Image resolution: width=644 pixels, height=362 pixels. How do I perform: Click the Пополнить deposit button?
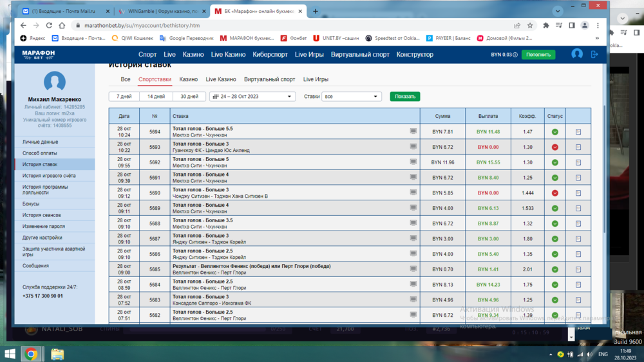(538, 55)
